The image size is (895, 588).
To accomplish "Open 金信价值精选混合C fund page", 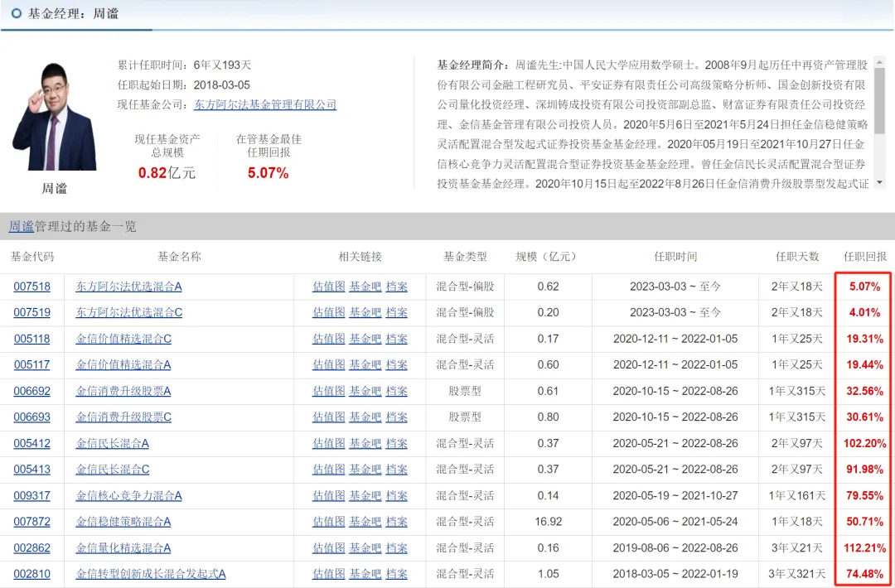I will pos(123,339).
